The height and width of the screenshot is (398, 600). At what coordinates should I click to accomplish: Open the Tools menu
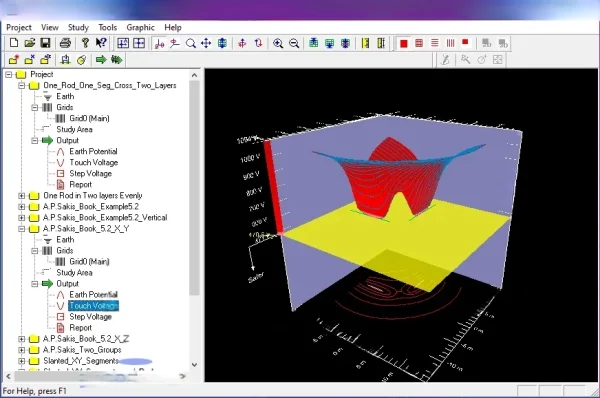click(x=108, y=28)
